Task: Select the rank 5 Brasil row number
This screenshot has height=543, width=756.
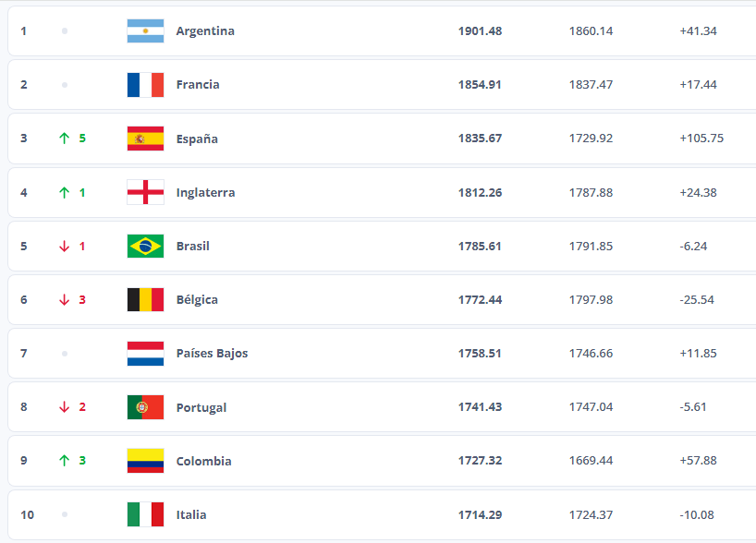Action: (x=24, y=247)
